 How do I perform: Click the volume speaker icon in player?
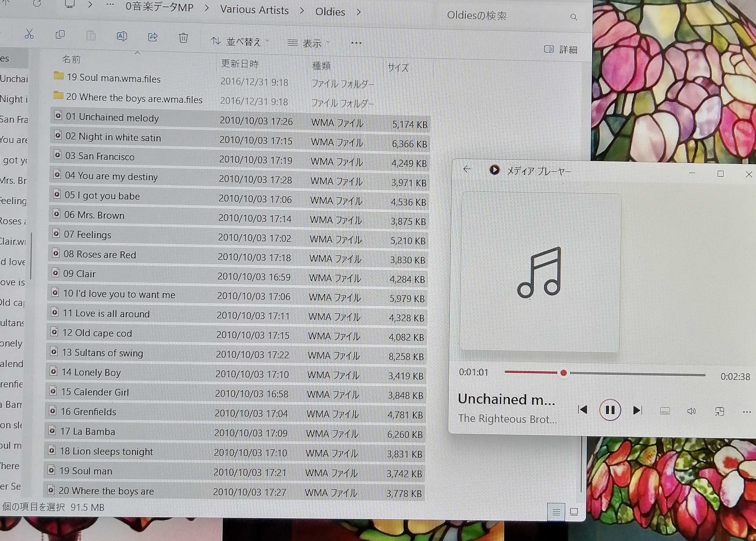click(x=691, y=411)
